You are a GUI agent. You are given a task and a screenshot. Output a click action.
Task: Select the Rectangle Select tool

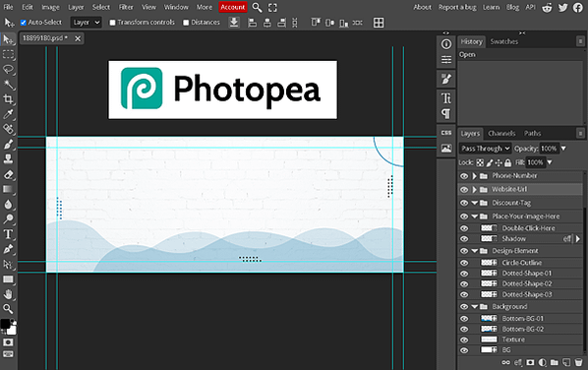[x=8, y=54]
